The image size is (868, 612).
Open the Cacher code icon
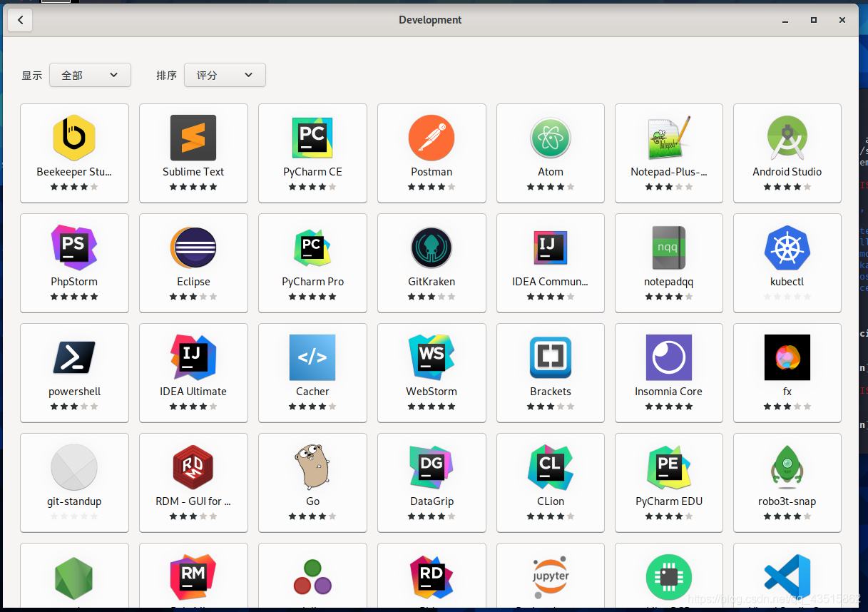[312, 357]
